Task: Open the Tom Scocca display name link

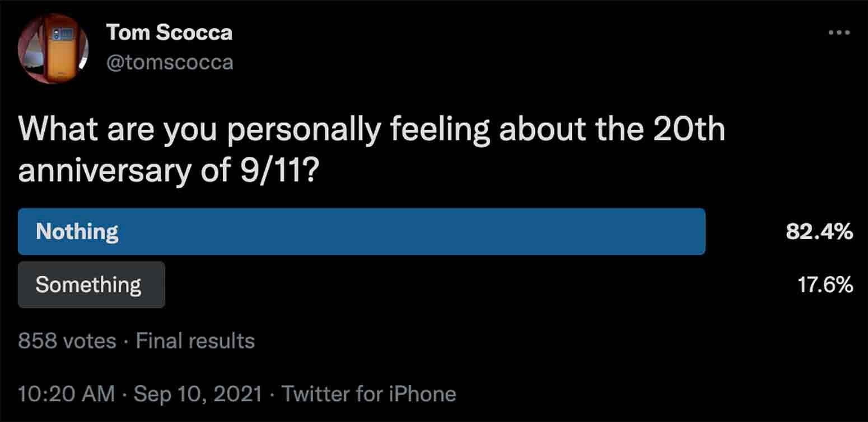Action: point(169,32)
